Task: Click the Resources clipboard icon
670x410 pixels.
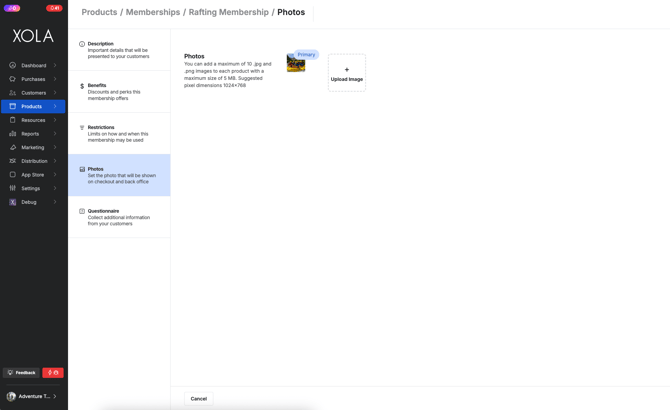Action: pyautogui.click(x=12, y=120)
